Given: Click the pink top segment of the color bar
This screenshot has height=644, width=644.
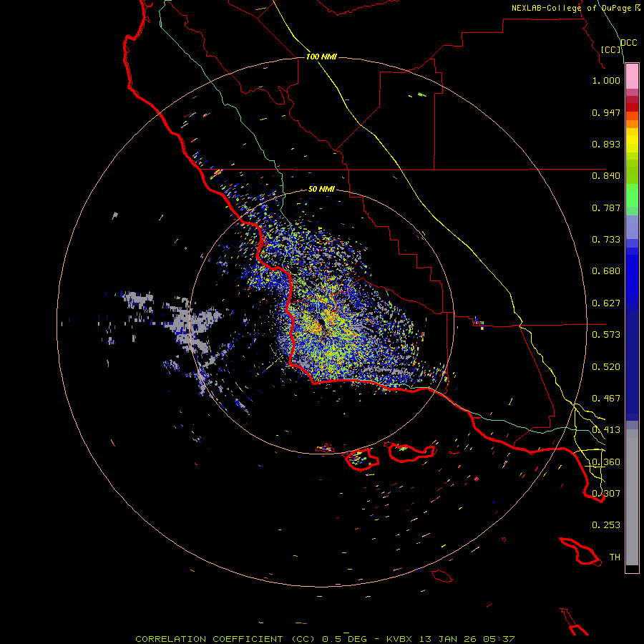Looking at the screenshot, I should pos(632,77).
